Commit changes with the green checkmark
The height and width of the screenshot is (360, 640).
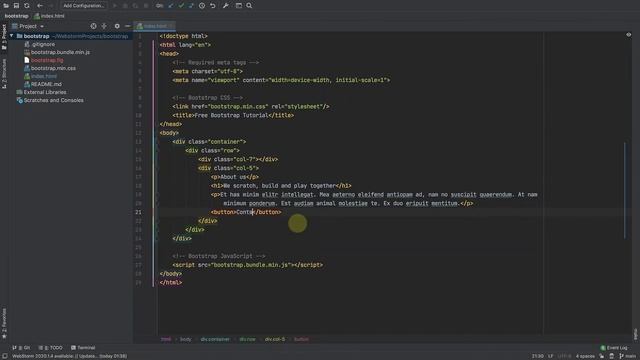[181, 6]
